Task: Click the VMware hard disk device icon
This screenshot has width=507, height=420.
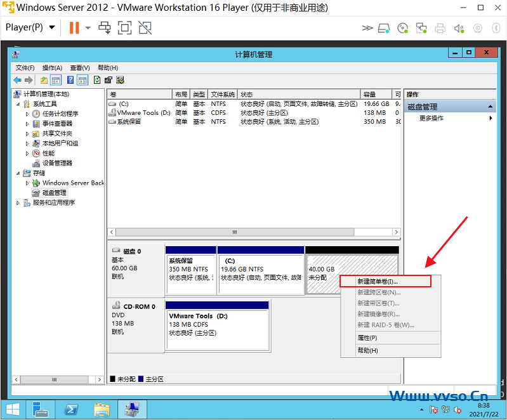Action: point(384,29)
